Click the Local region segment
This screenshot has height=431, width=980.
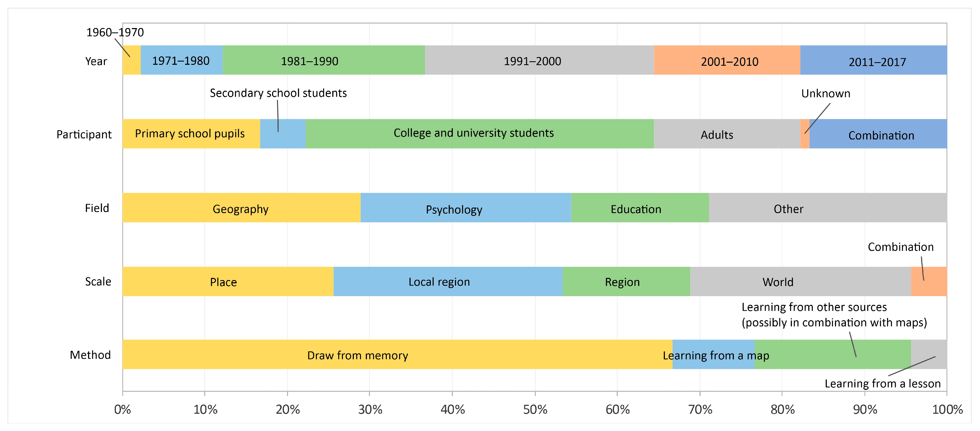[448, 281]
